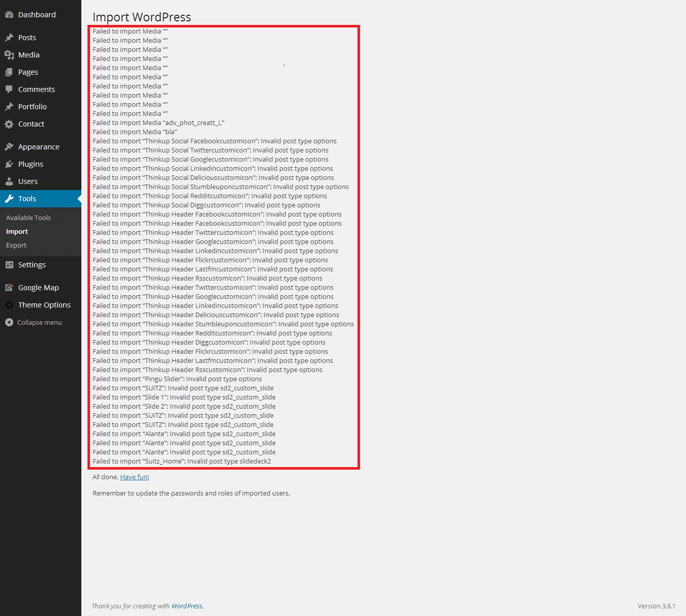Open the WordPress footer link
Screen dimensions: 686x616
coord(187,606)
